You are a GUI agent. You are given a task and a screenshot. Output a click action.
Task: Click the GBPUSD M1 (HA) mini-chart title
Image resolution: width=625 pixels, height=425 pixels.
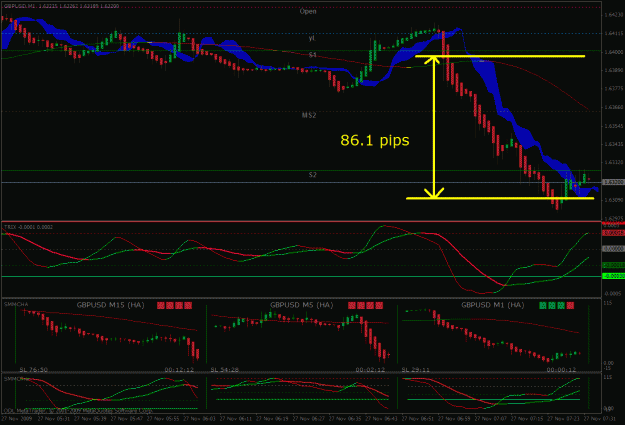pyautogui.click(x=493, y=305)
